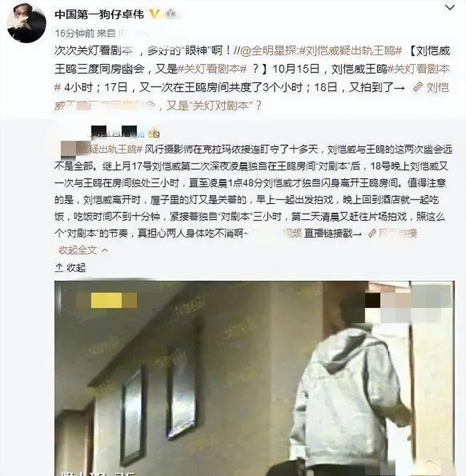
Task: Expand the post options chevron at top right
Action: coord(449,7)
